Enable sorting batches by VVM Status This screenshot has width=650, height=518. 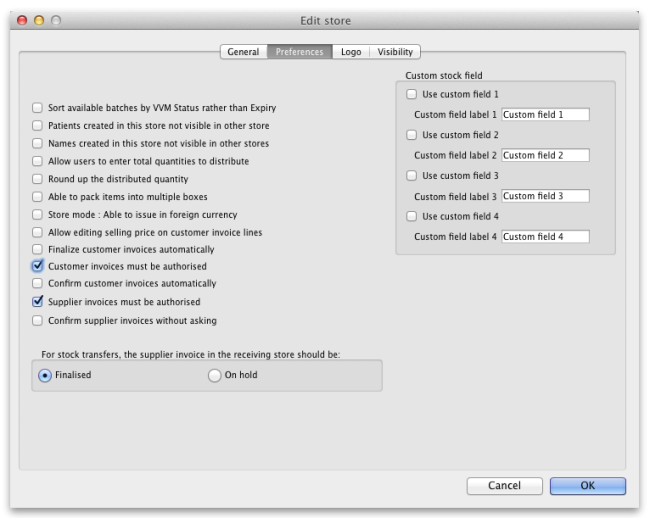[38, 108]
